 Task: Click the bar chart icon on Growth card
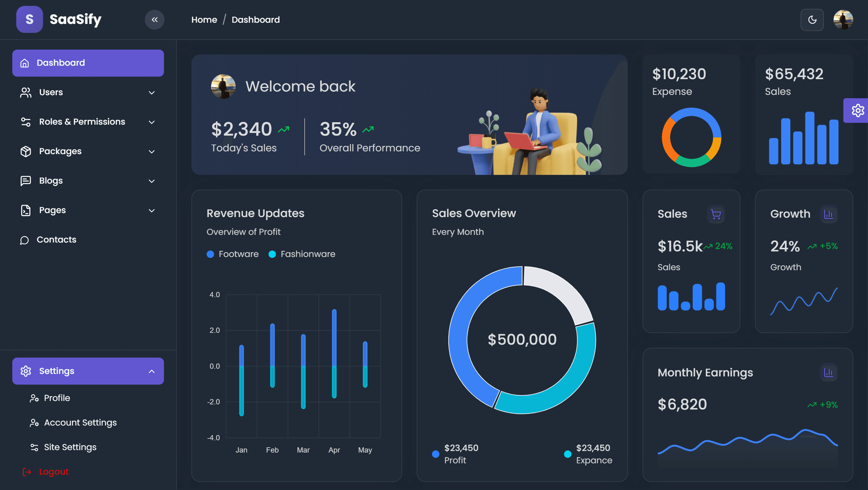829,214
